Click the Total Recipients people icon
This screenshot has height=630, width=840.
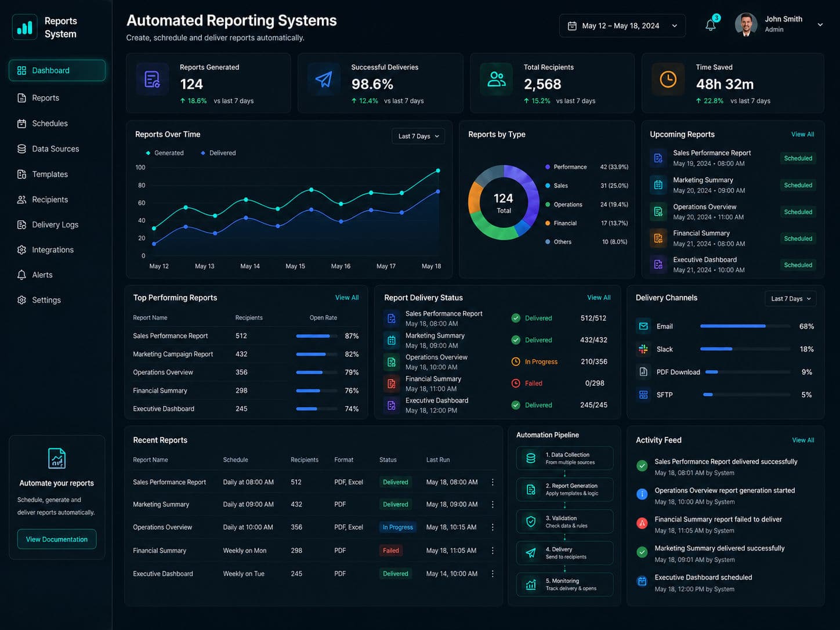(x=497, y=79)
